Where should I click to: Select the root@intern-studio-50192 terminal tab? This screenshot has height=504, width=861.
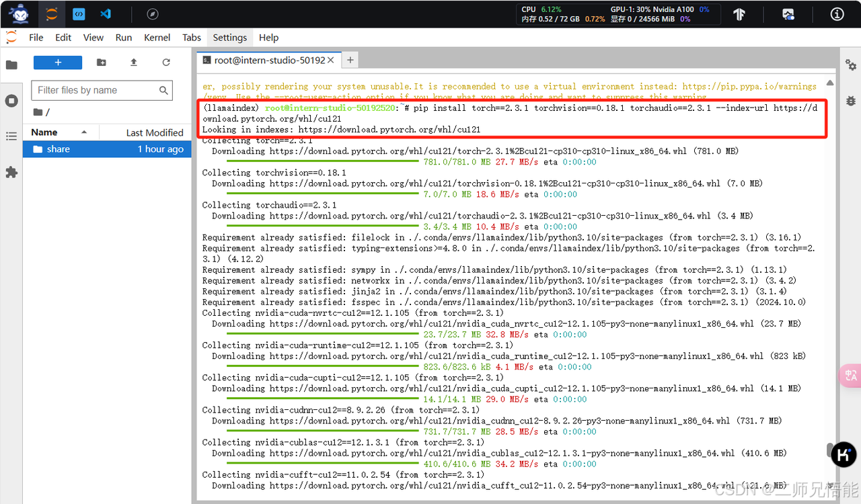point(266,60)
